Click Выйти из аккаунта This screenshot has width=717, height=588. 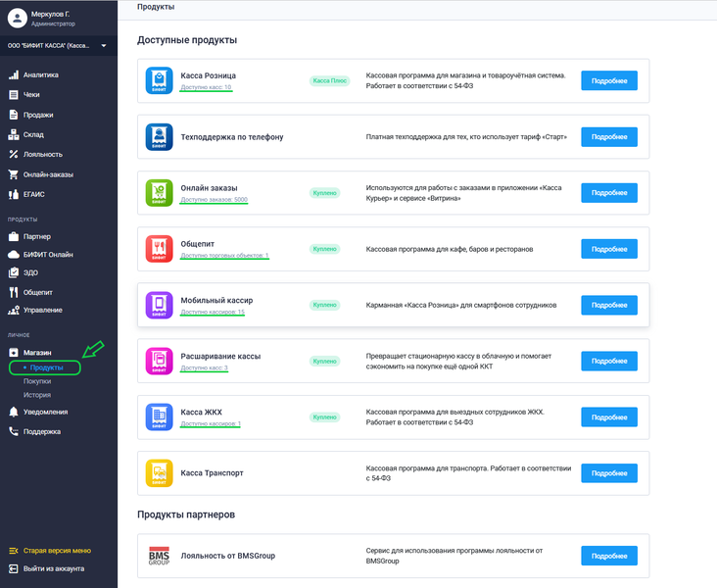coord(53,568)
